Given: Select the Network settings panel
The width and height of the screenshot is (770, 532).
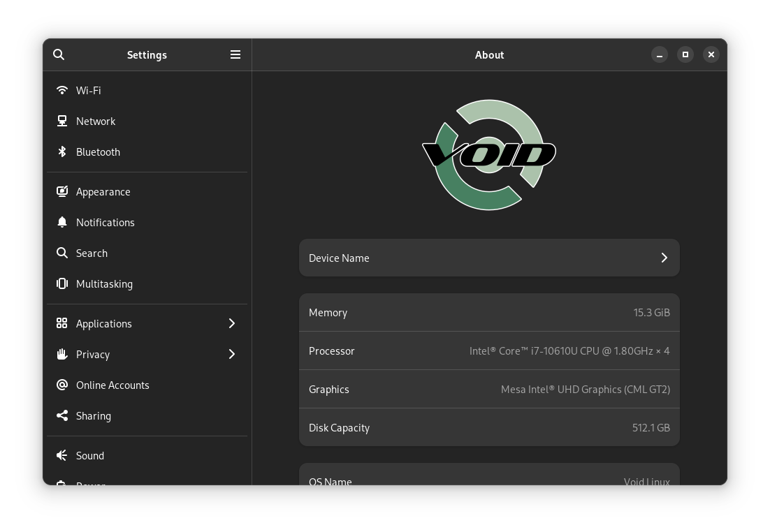Looking at the screenshot, I should pyautogui.click(x=147, y=121).
